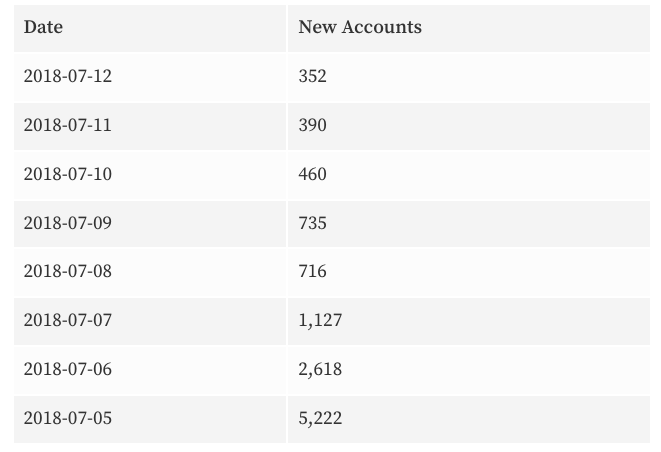Click the word "New" in the header
Image resolution: width=661 pixels, height=452 pixels.
(x=317, y=27)
